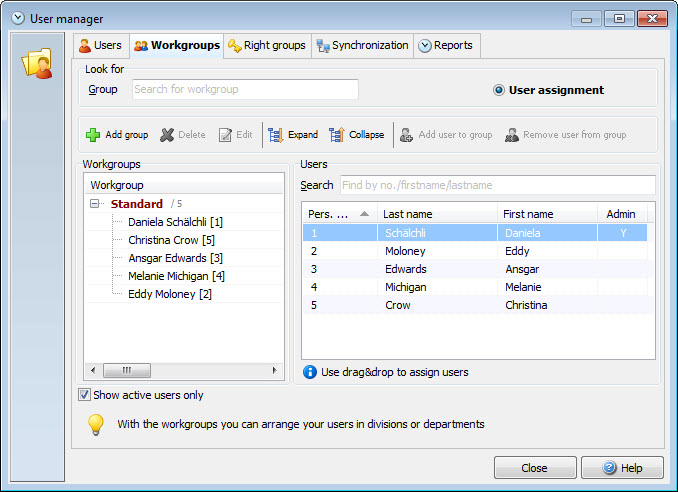Click the blue info icon near drag&drop hint

pos(310,372)
